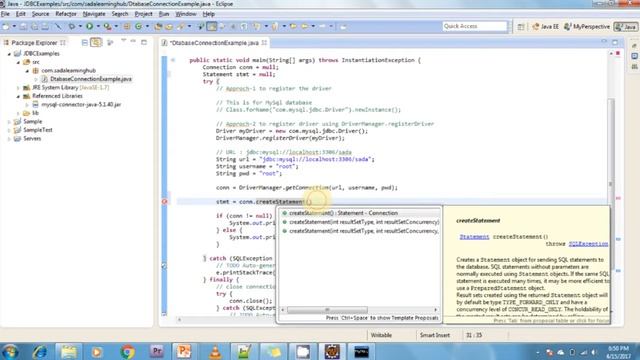Select mysql-connector-java-5.1.40.jar
Screen dimensions: 640x360
pos(81,104)
